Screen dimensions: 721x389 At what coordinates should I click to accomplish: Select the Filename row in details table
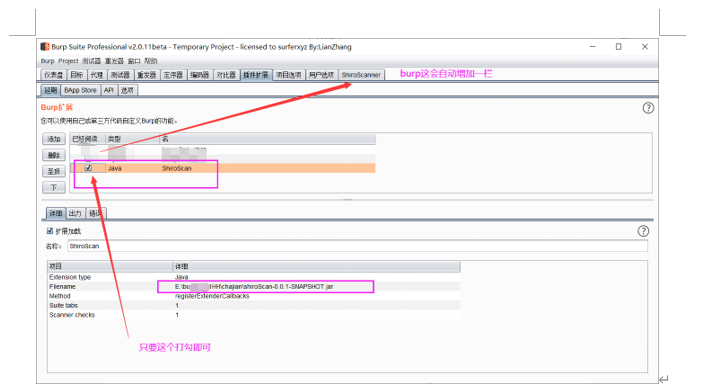pos(254,286)
